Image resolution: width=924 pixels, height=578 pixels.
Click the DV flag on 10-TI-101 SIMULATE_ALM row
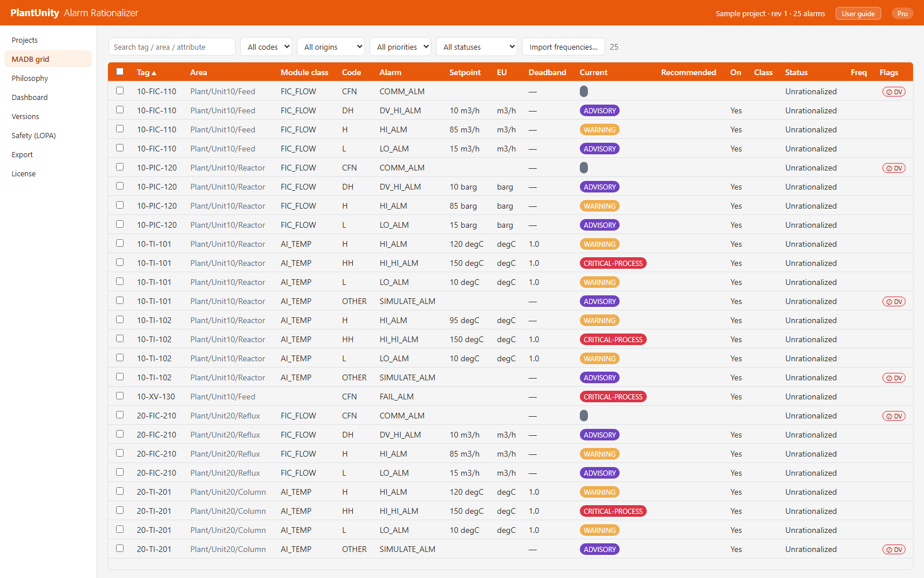pyautogui.click(x=893, y=302)
